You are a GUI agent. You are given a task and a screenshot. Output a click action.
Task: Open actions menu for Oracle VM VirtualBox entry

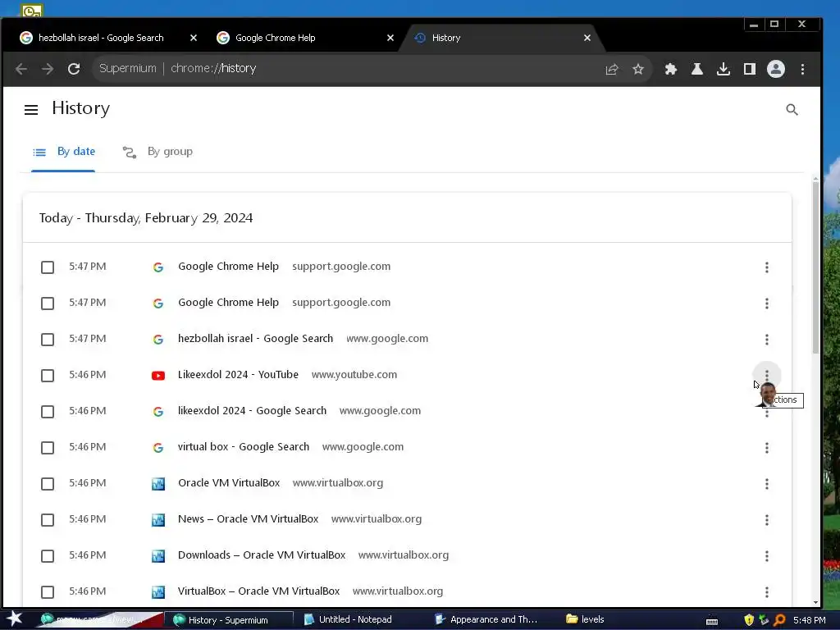pyautogui.click(x=767, y=484)
